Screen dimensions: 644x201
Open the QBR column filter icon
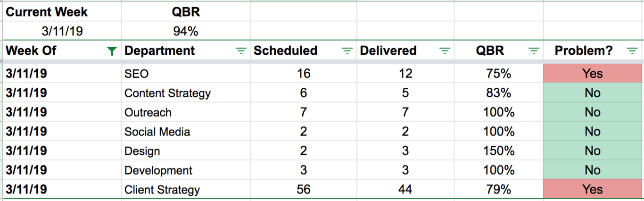pyautogui.click(x=534, y=51)
